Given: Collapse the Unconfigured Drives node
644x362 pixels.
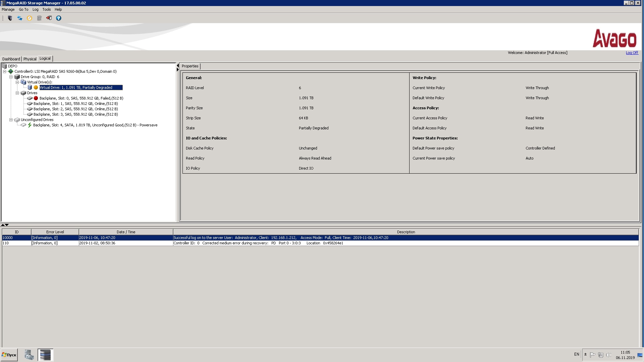Looking at the screenshot, I should pyautogui.click(x=11, y=120).
